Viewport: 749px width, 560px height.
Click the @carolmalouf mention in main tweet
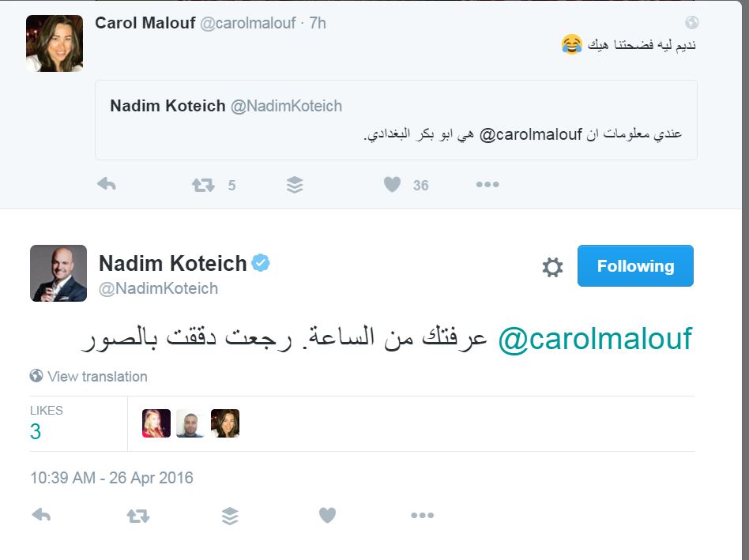[x=595, y=338]
